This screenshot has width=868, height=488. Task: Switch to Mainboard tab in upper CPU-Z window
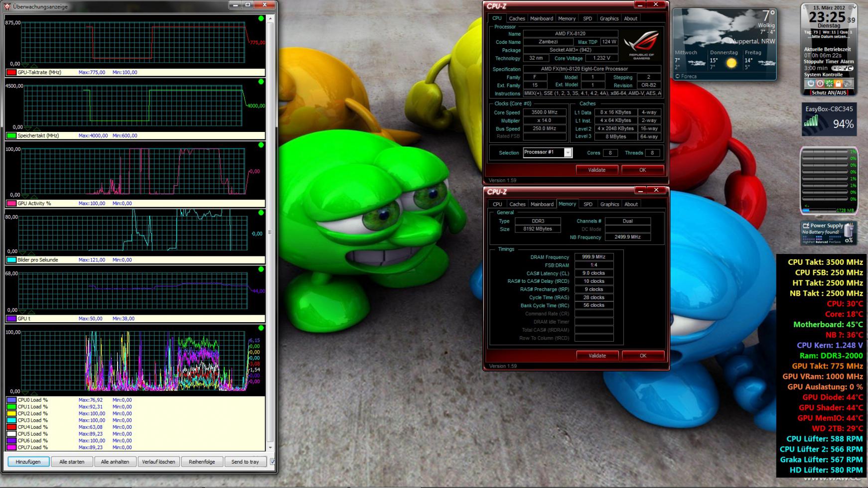tap(542, 18)
